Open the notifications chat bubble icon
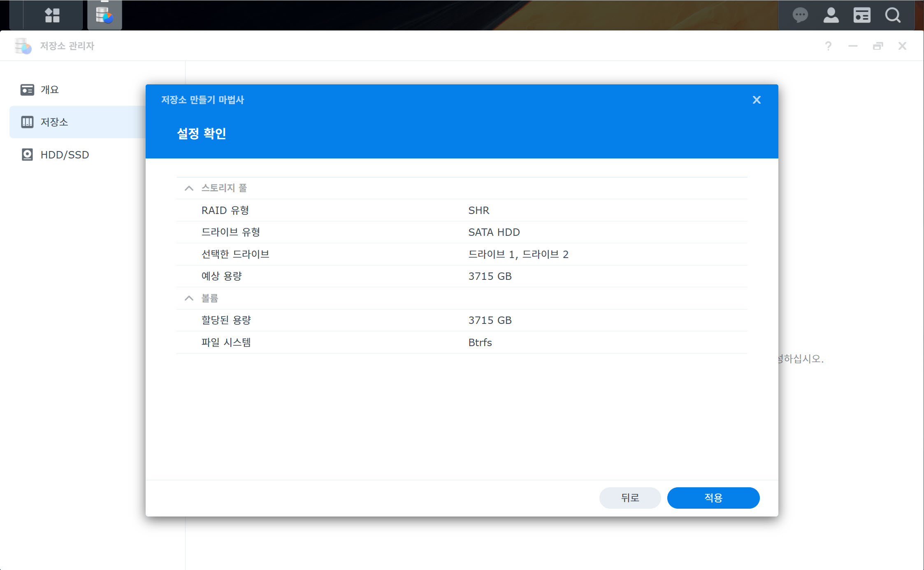 pyautogui.click(x=800, y=15)
